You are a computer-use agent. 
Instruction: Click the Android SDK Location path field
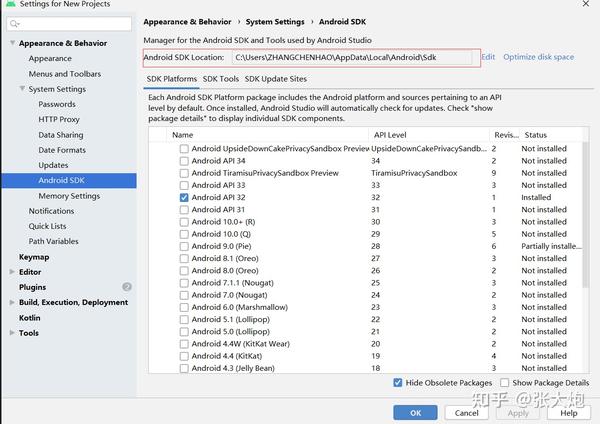(352, 58)
